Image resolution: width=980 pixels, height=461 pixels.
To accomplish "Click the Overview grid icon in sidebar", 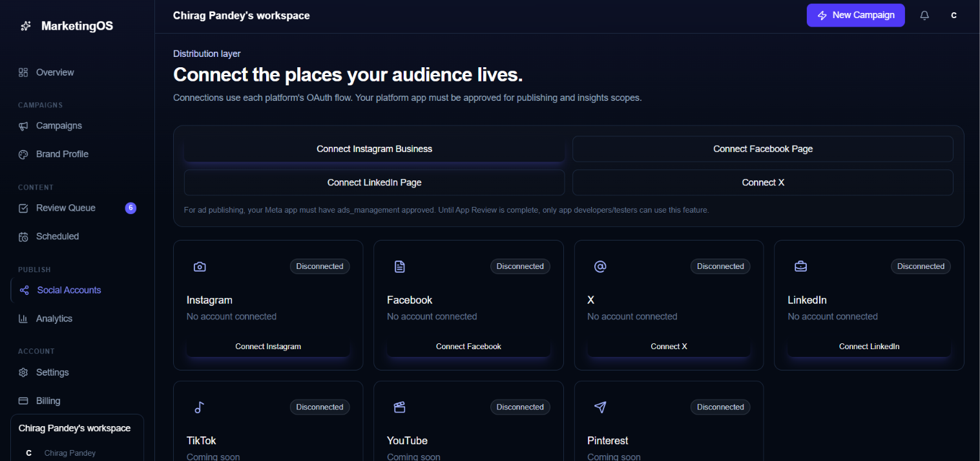I will pyautogui.click(x=23, y=72).
